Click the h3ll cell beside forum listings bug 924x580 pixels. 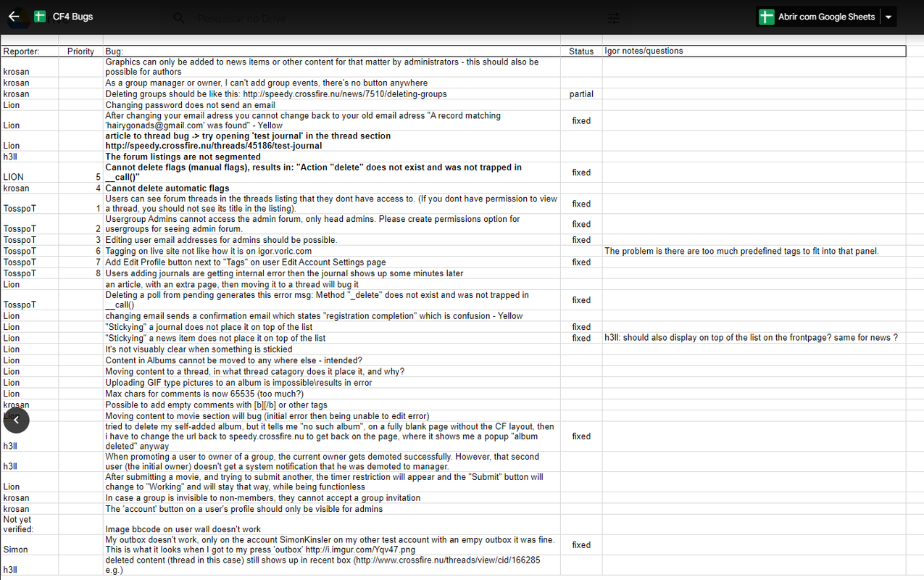30,157
